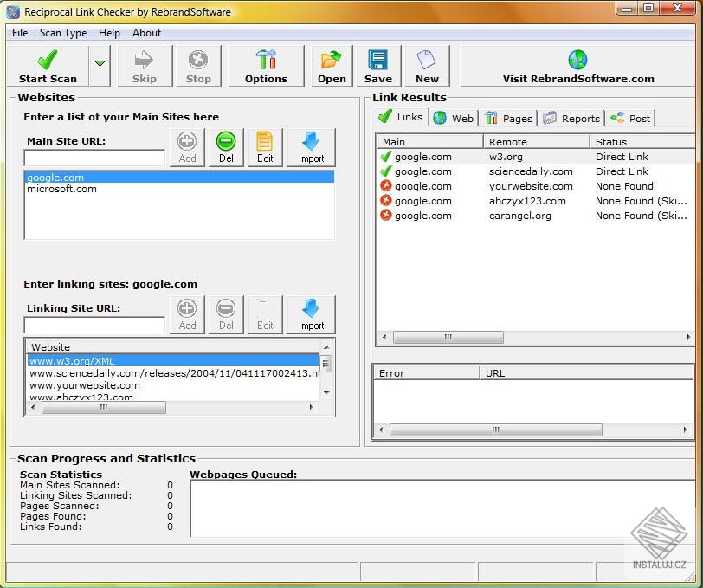Import linking sites list
The width and height of the screenshot is (703, 588).
point(311,315)
